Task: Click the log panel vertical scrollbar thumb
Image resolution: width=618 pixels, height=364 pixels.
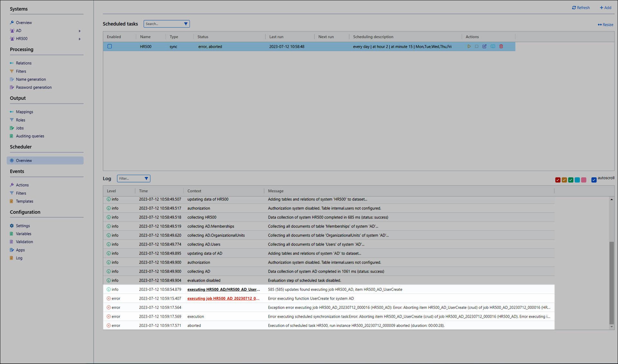Action: click(x=611, y=282)
